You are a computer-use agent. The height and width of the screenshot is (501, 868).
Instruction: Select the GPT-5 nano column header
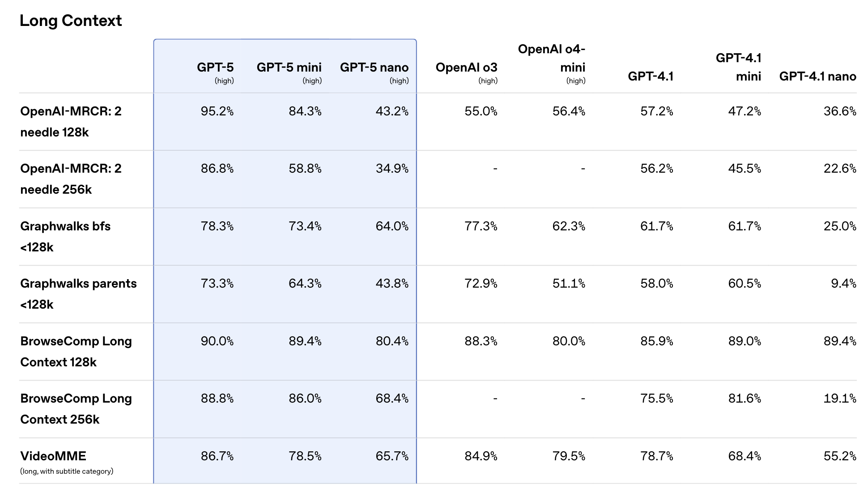coord(374,68)
